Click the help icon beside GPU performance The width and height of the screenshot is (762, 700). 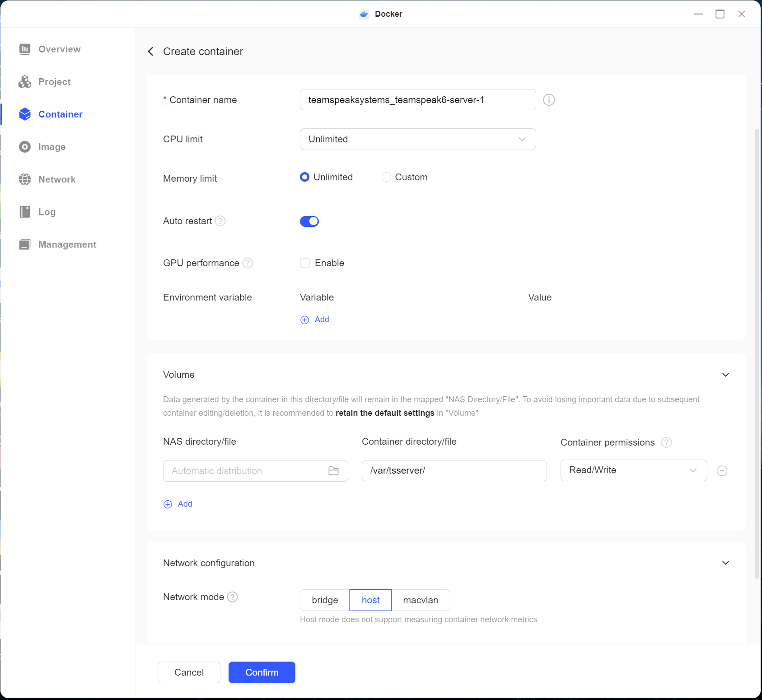(x=248, y=263)
